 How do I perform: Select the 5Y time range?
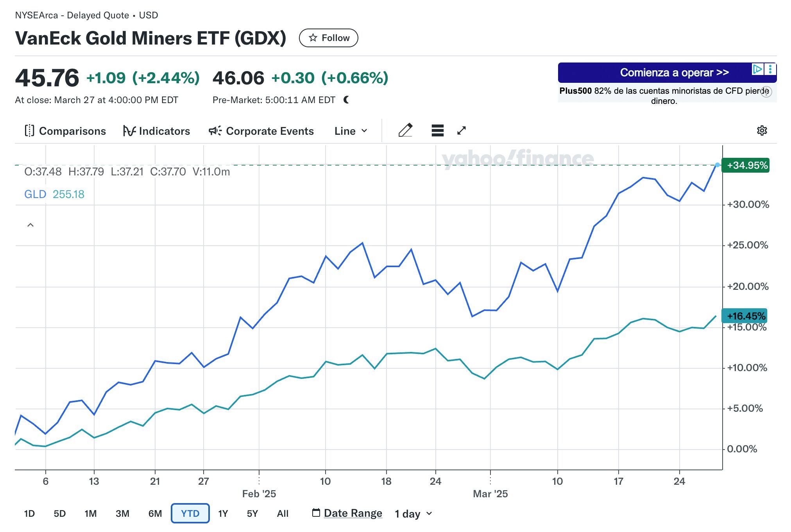coord(252,513)
